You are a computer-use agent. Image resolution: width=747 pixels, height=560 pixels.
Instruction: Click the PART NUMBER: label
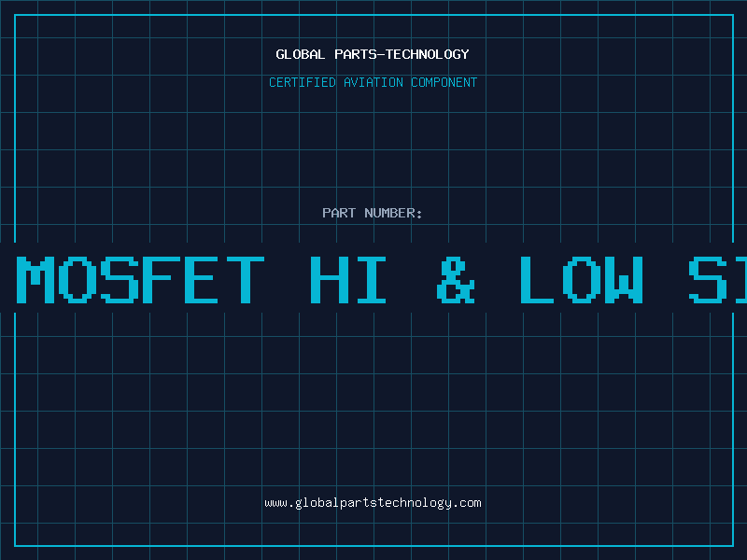click(x=373, y=213)
